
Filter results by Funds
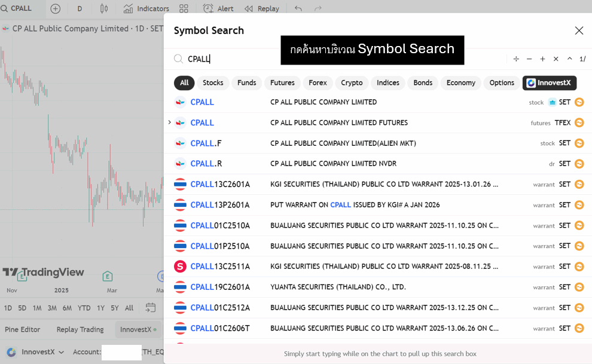pyautogui.click(x=246, y=82)
